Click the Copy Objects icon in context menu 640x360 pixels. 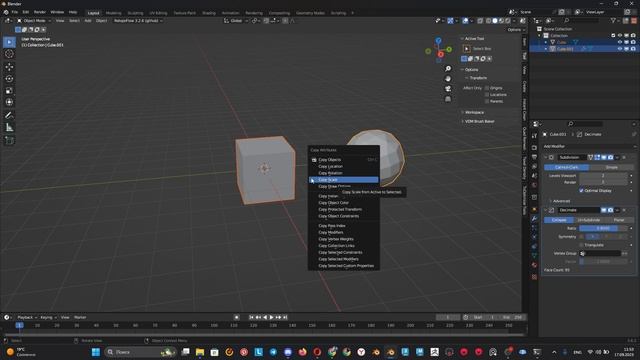click(x=314, y=160)
